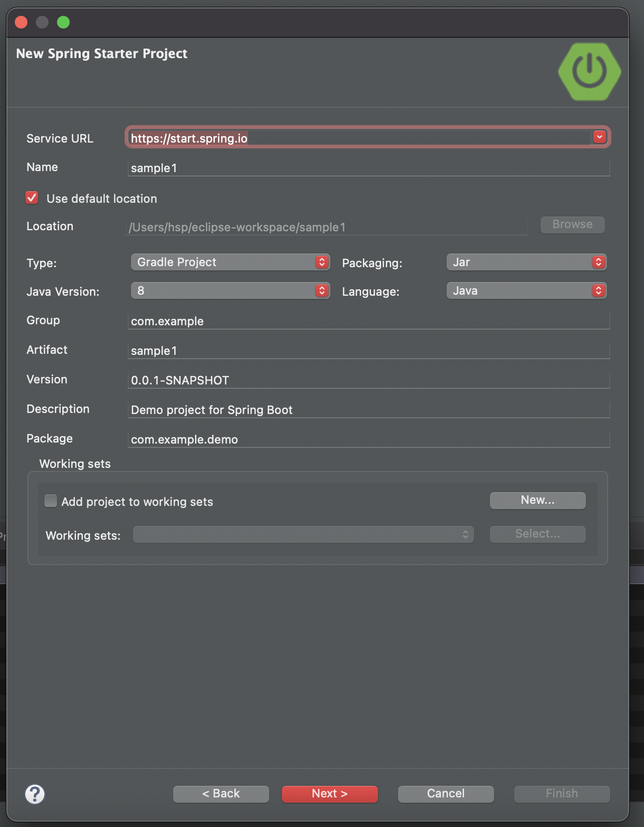This screenshot has width=644, height=827.
Task: Open the Language dropdown showing Java
Action: coord(526,290)
